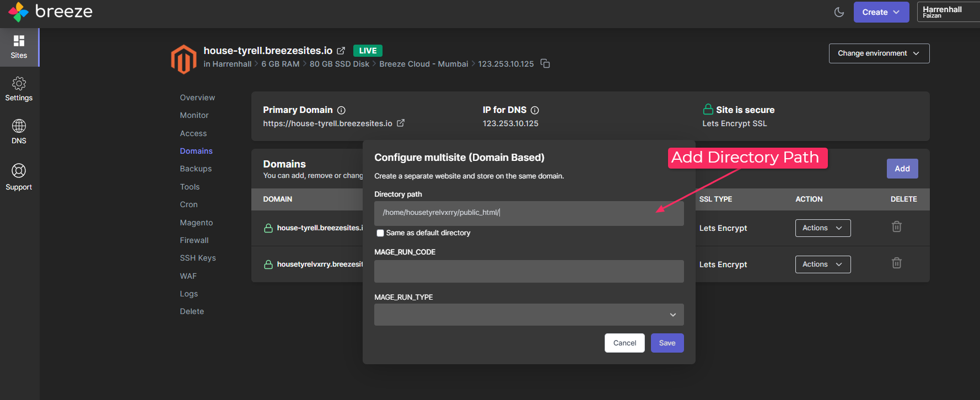980x400 pixels.
Task: Toggle dark mode moon icon
Action: tap(839, 12)
